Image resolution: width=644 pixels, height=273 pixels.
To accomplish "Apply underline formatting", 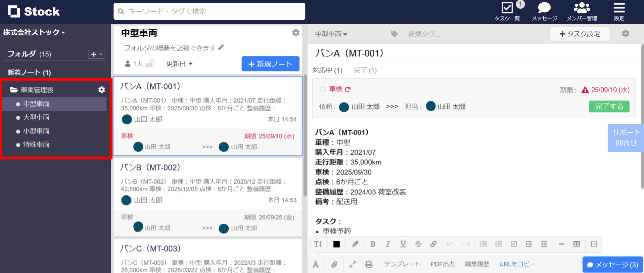I will pos(403,244).
